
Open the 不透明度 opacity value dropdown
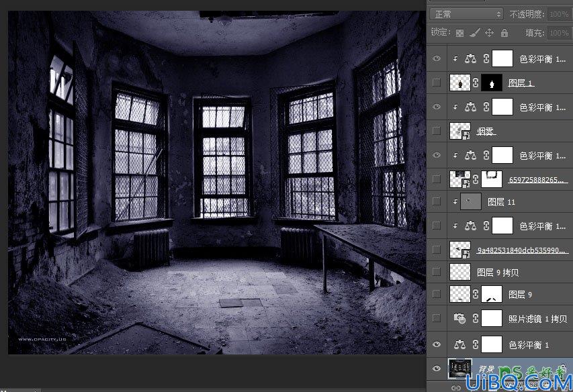[559, 14]
